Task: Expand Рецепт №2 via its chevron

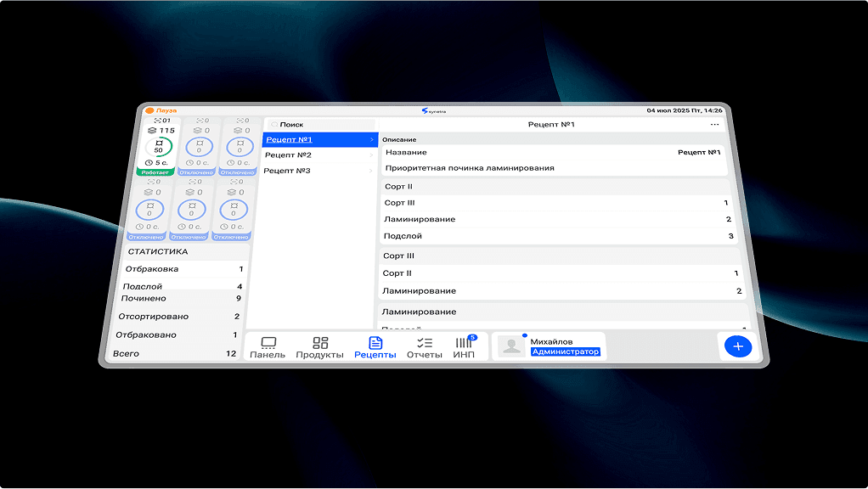Action: [371, 155]
